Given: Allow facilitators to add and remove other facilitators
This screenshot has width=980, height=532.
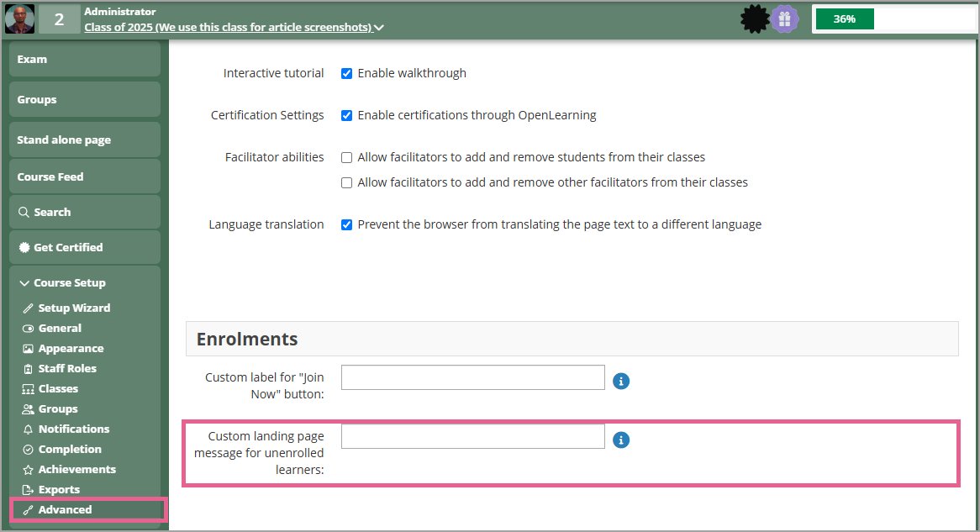Looking at the screenshot, I should [x=346, y=182].
